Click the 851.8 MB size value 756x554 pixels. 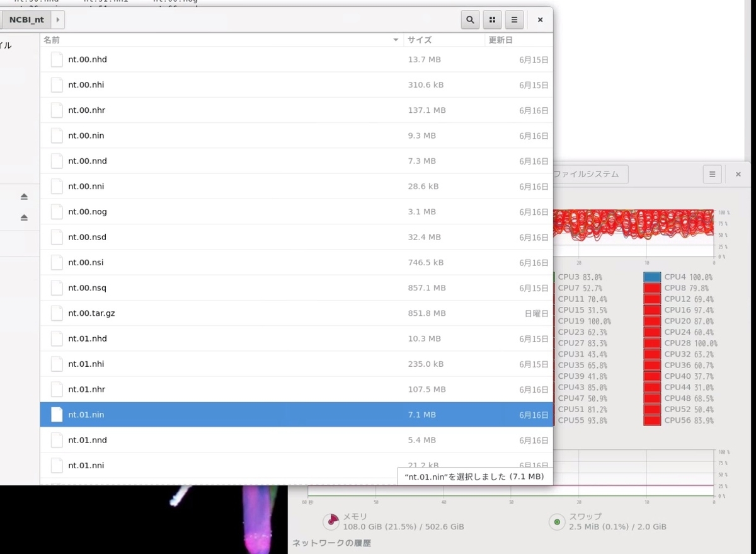[427, 313]
